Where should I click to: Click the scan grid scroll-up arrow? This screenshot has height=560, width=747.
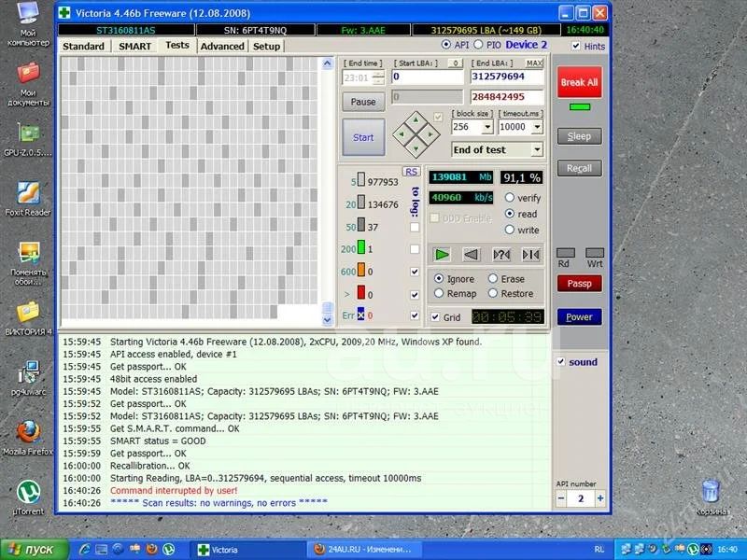327,63
